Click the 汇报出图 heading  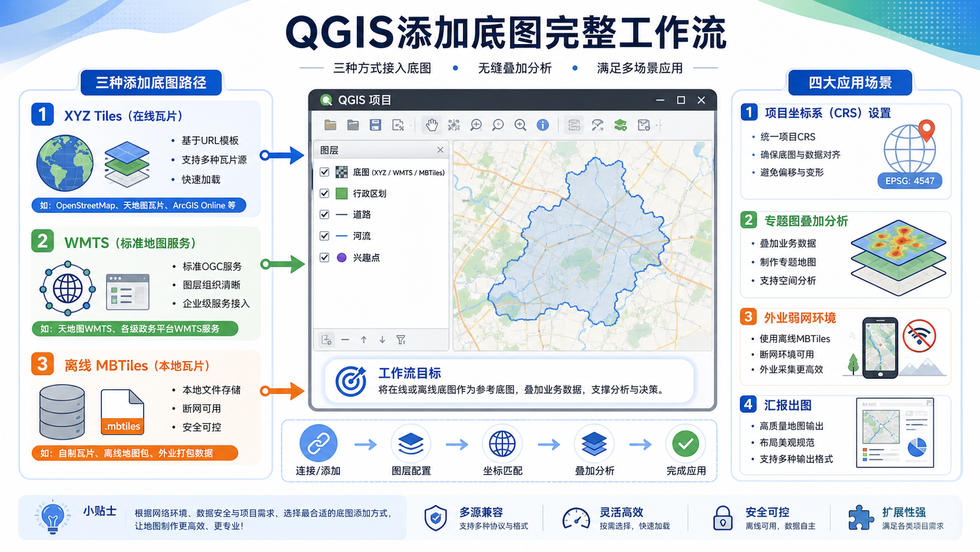(x=788, y=405)
